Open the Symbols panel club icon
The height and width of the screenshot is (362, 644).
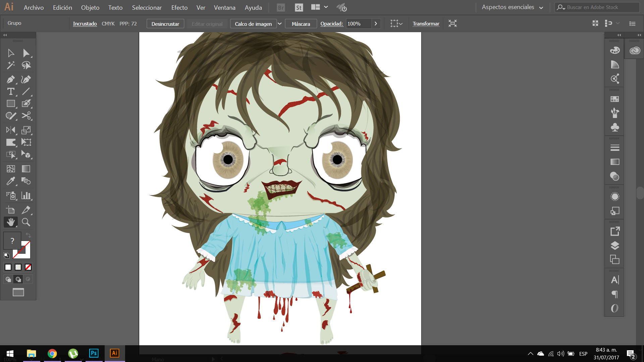(614, 127)
